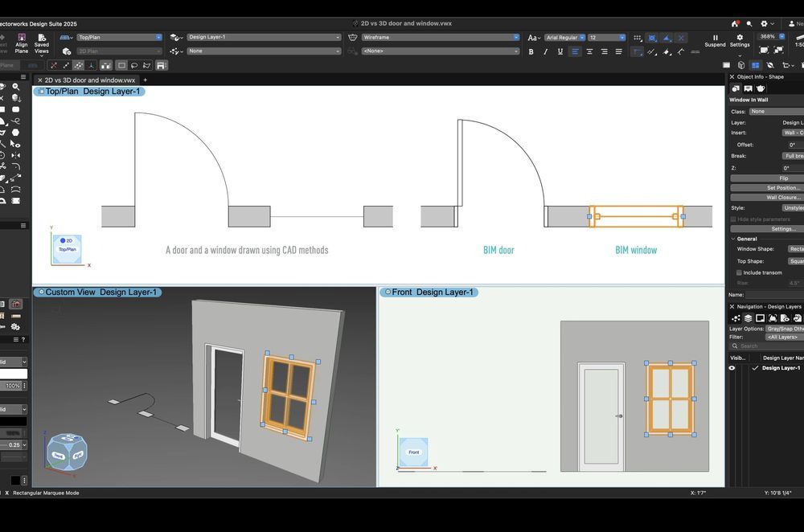Expand the Arial Regular font dropdown

564,37
